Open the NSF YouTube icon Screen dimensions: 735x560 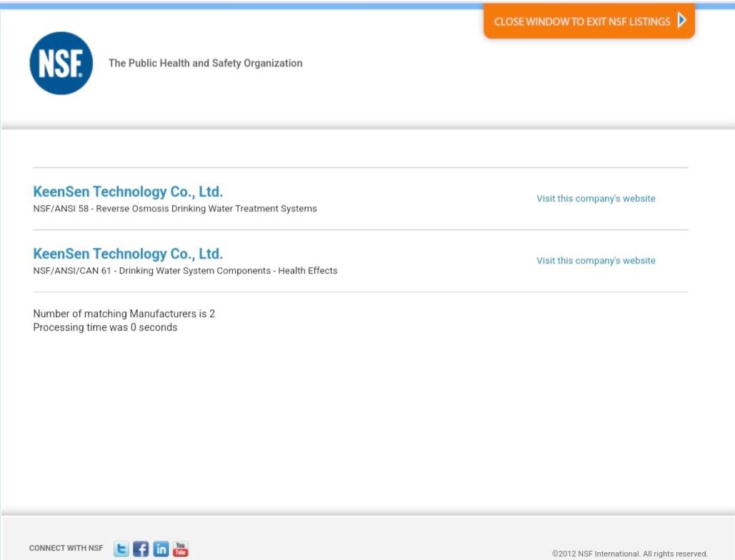(x=181, y=549)
